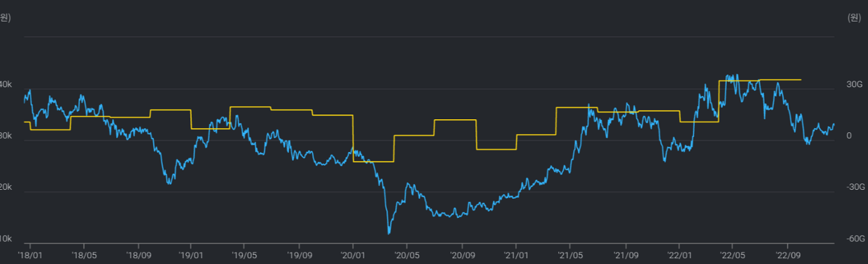Click the '21/01 x-axis date label
Screen dimensions: 868x264
pyautogui.click(x=515, y=255)
